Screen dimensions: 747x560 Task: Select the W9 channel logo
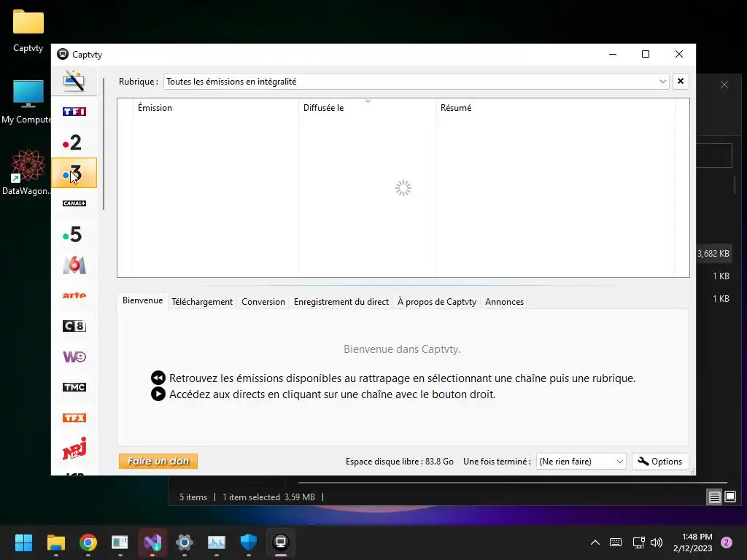74,357
